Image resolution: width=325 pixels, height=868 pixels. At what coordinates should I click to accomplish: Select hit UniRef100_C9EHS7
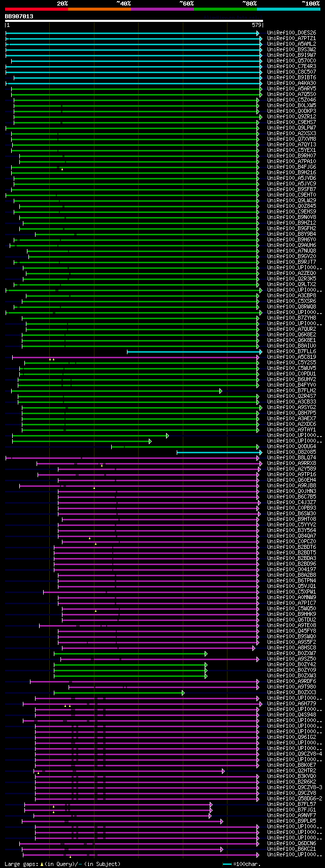291,122
